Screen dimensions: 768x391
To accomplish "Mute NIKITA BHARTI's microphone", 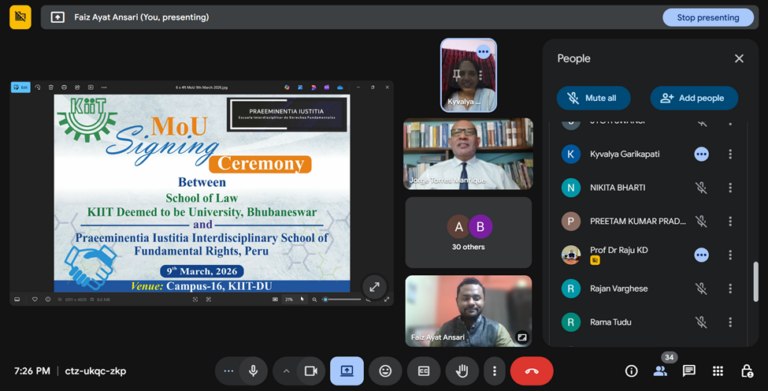I will pyautogui.click(x=701, y=188).
